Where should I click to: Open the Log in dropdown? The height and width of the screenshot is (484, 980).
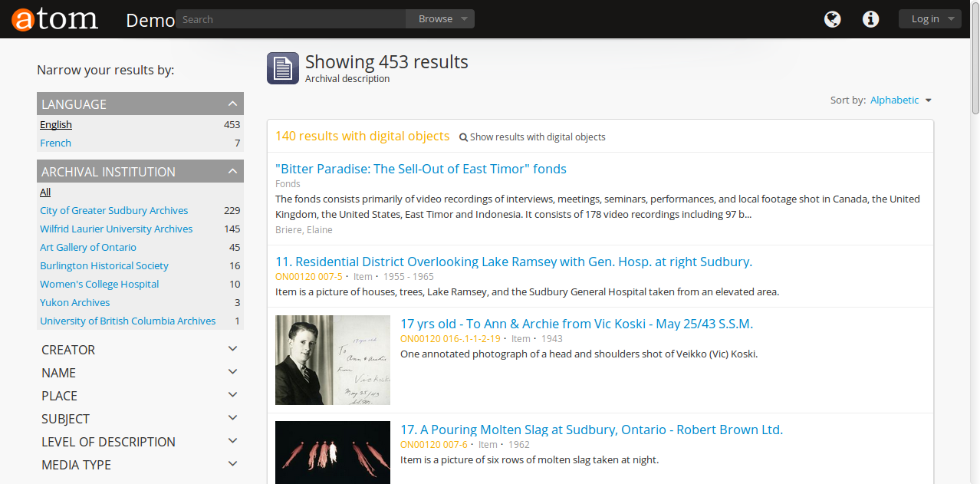pos(929,19)
